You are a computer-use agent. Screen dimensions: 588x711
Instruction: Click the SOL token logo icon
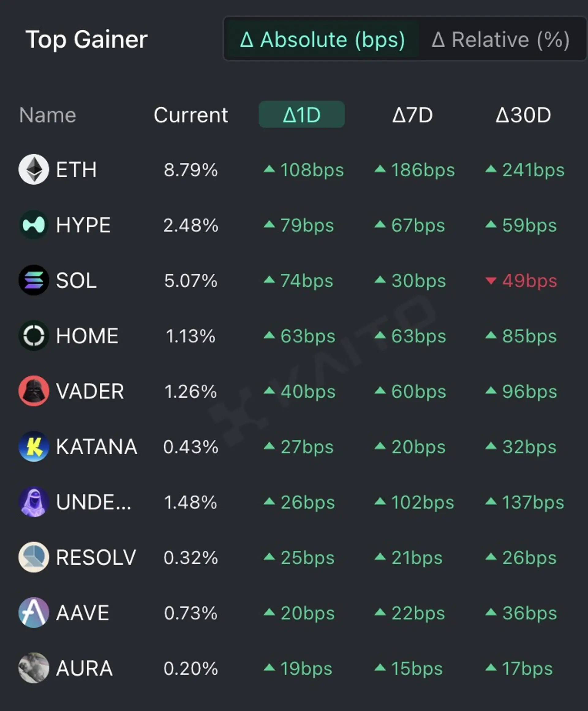tap(33, 280)
